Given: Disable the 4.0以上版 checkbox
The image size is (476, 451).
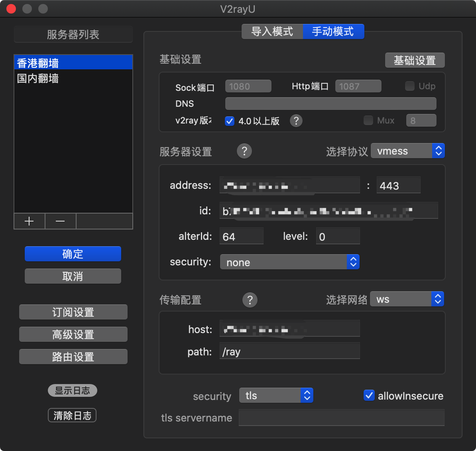Looking at the screenshot, I should (x=229, y=121).
